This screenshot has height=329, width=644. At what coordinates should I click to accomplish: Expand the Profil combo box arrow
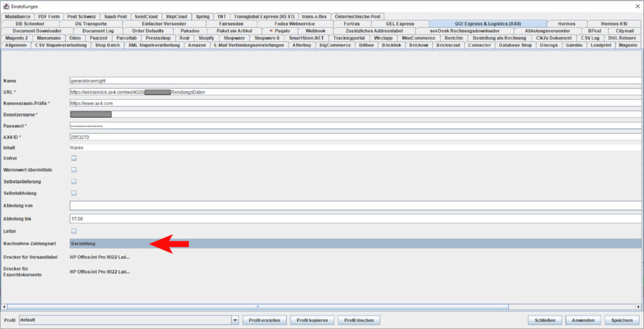(235, 320)
